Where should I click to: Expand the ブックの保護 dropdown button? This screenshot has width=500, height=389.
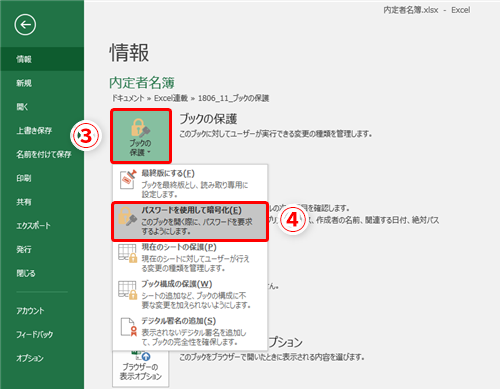[141, 136]
